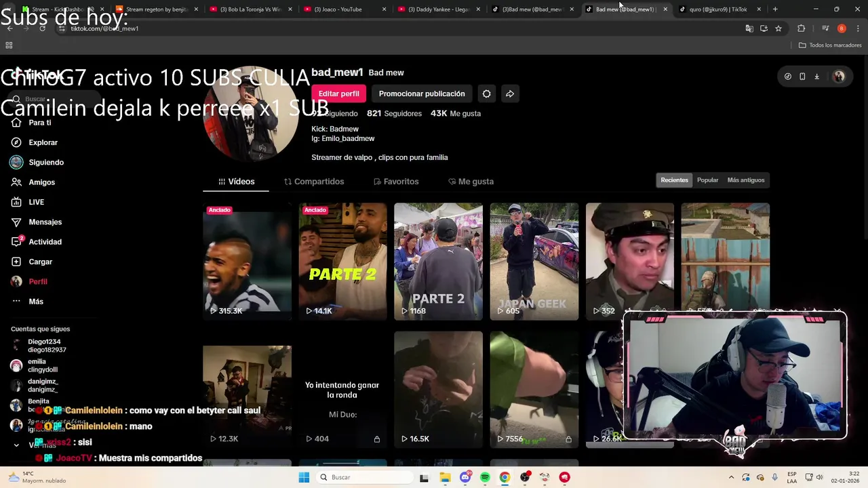Viewport: 868px width, 488px height.
Task: Open Todos los marcadores folder
Action: pos(830,45)
